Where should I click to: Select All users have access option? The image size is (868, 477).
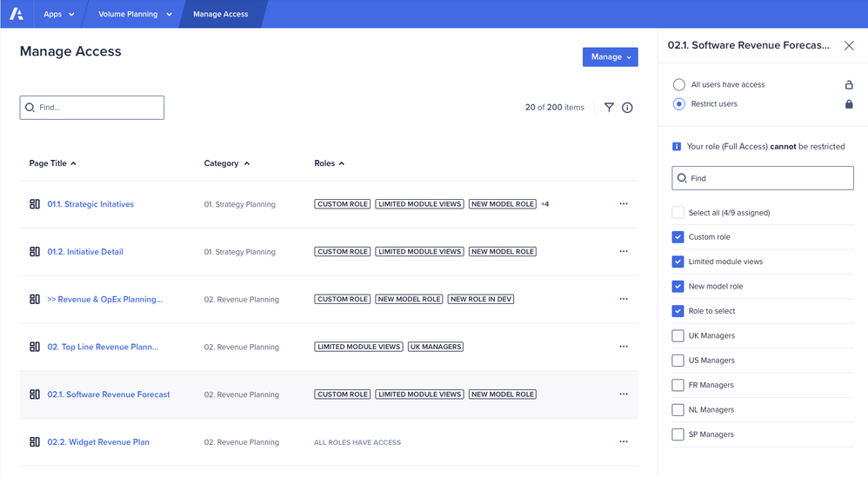[679, 85]
